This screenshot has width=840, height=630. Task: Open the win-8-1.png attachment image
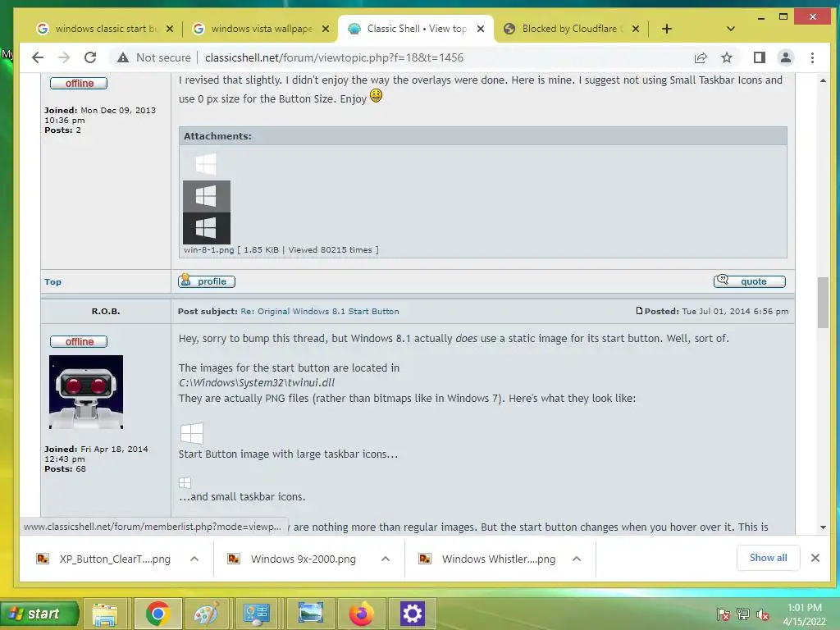[207, 197]
